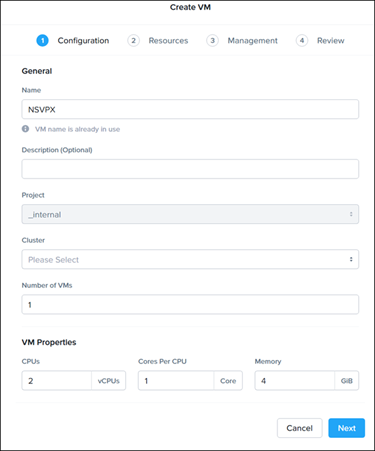Click the step 2 circle icon

click(x=133, y=41)
